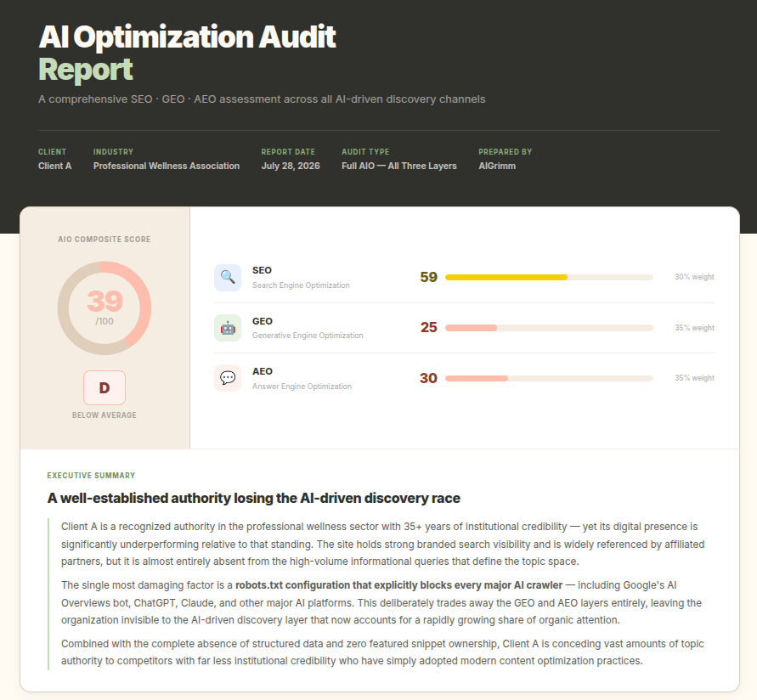The height and width of the screenshot is (700, 757).
Task: Click the GEO score value 25
Action: coord(428,327)
